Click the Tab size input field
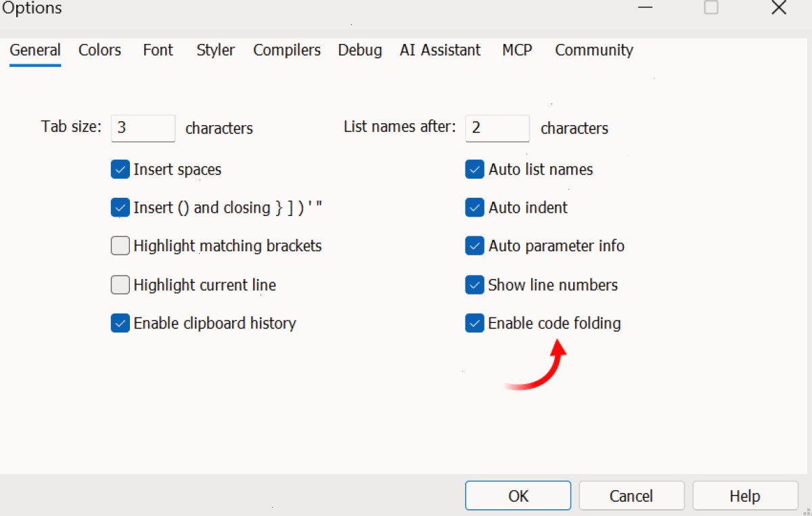This screenshot has width=812, height=516. 143,128
